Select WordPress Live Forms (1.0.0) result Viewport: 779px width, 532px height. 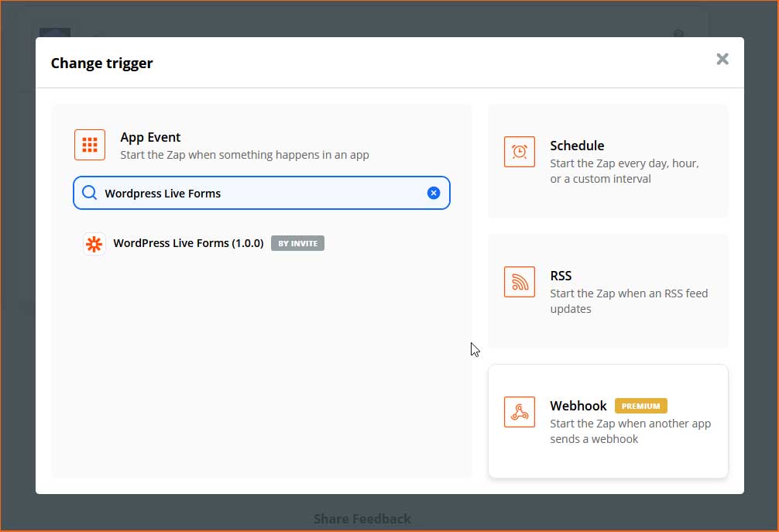204,243
